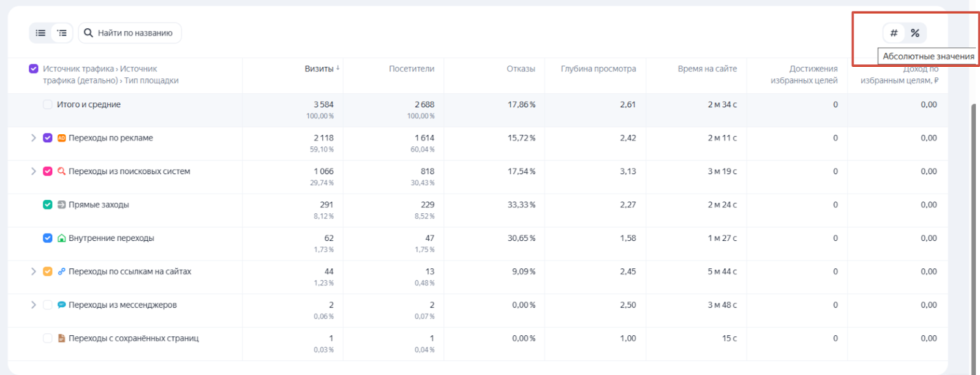Switch to tree list view icon
Screen dimensions: 980x375
coord(62,33)
